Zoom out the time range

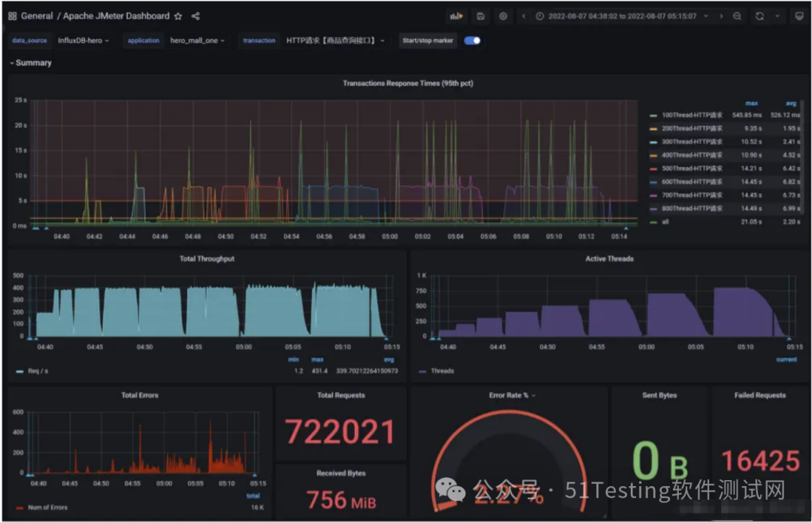tap(737, 16)
